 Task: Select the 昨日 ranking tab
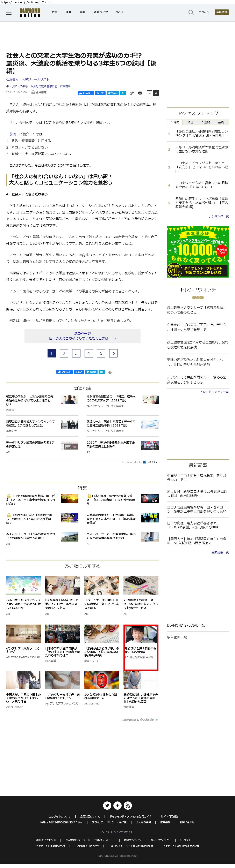[190, 122]
